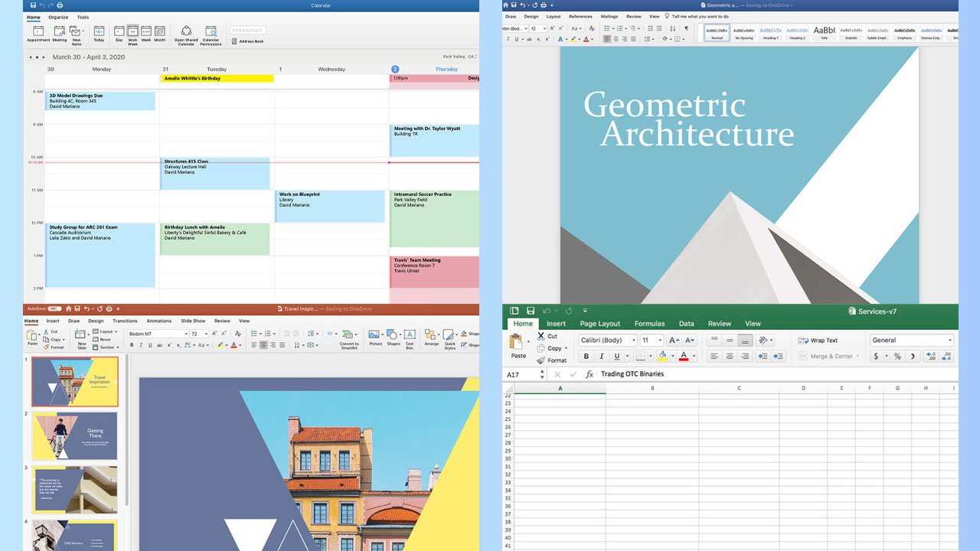Click the Cut scissors in Excel

(x=541, y=336)
